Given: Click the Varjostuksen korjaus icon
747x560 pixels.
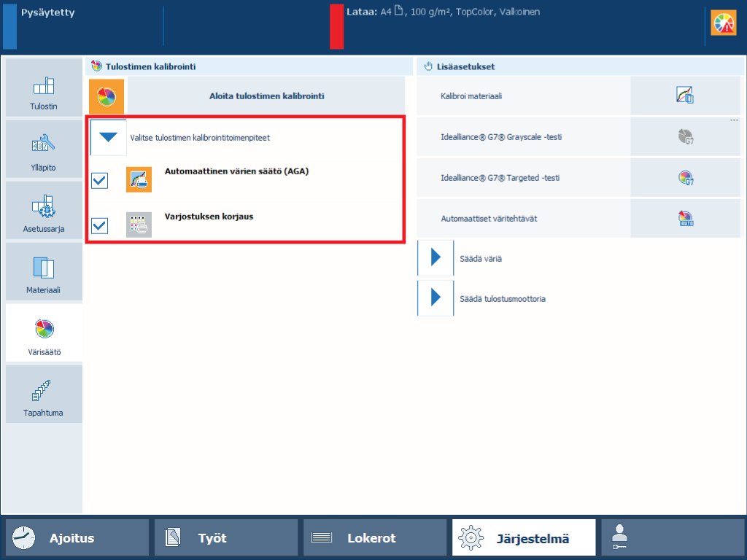Looking at the screenshot, I should click(x=139, y=225).
